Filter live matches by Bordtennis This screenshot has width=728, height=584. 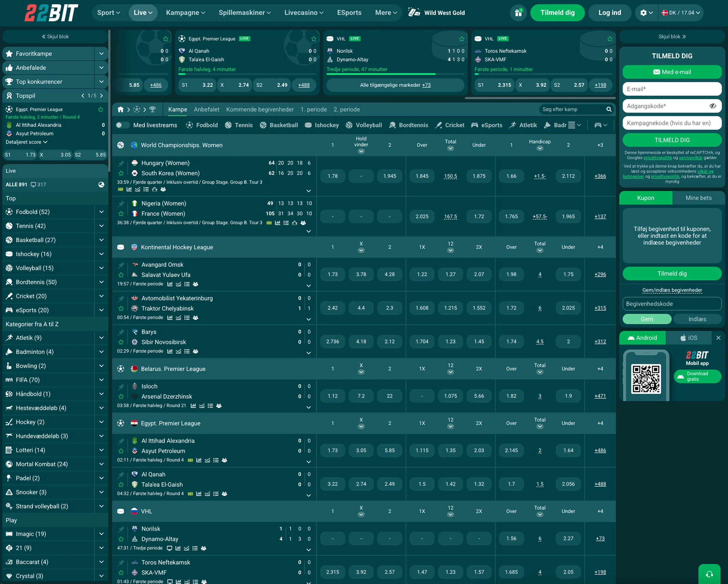(x=408, y=125)
